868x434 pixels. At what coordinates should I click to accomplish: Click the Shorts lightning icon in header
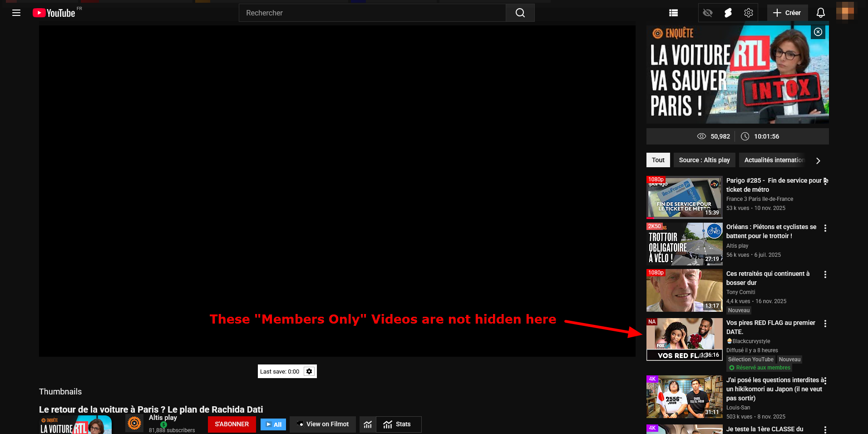pyautogui.click(x=728, y=13)
